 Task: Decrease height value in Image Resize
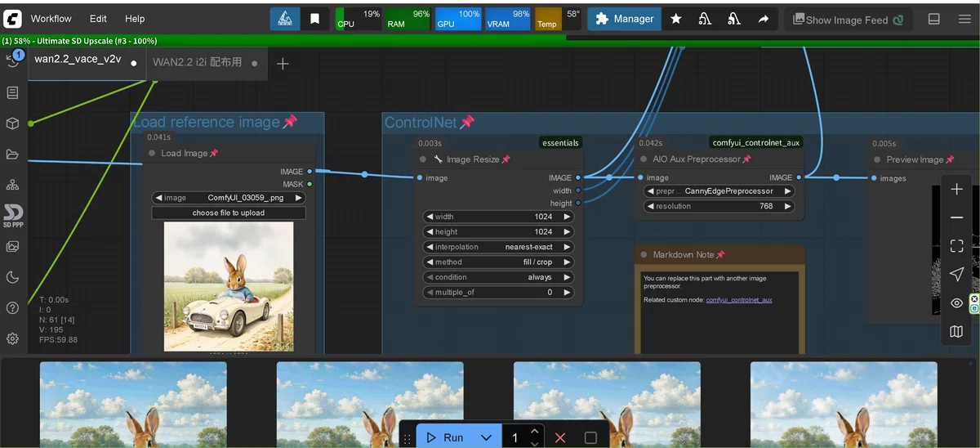pyautogui.click(x=430, y=232)
